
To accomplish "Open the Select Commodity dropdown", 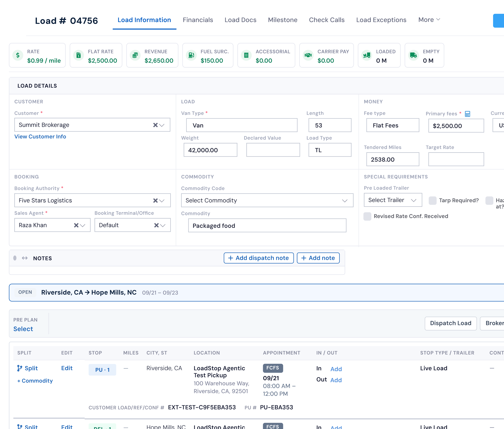I will pos(267,200).
